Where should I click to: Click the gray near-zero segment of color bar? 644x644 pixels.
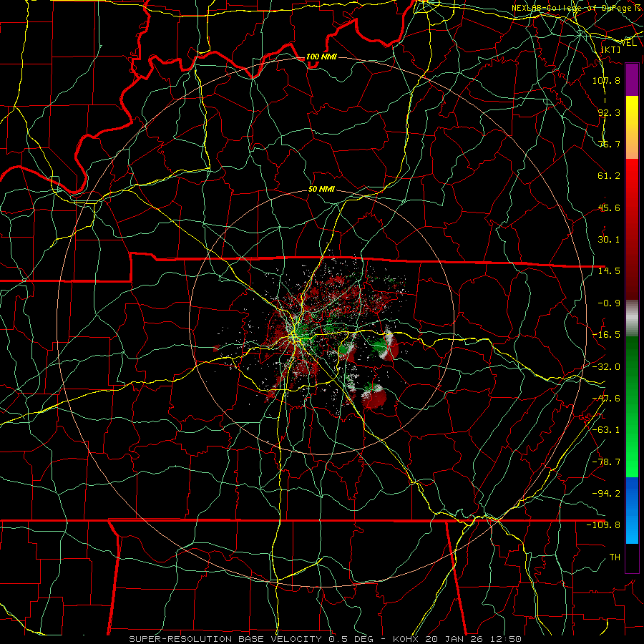click(632, 318)
